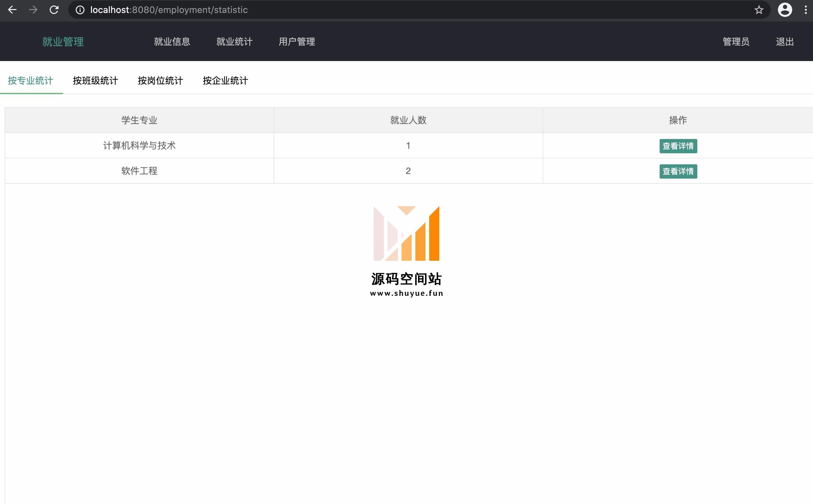Focus the address bar URL field
This screenshot has height=504, width=813.
coord(419,10)
